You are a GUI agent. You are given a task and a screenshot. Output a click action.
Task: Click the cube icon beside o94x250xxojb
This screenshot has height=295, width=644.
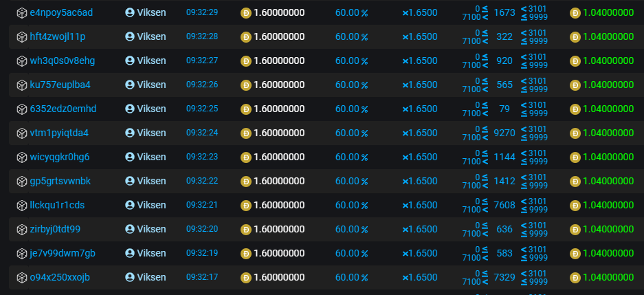[21, 278]
